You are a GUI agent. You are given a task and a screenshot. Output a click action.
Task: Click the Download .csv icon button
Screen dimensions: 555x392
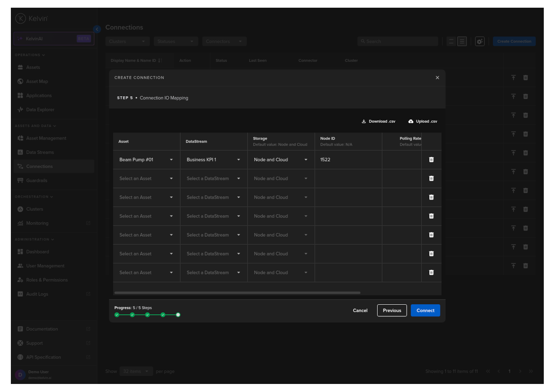(x=364, y=121)
